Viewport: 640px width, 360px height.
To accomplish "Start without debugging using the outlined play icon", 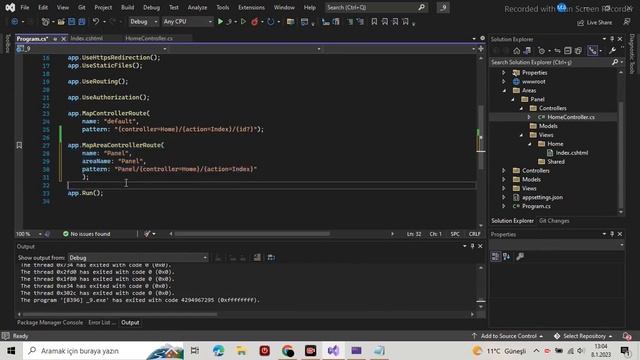I will click(243, 22).
